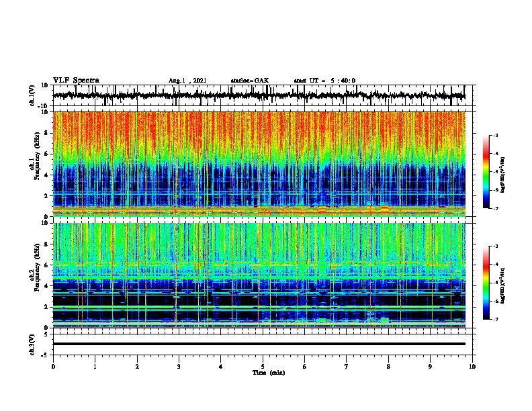
Task: Click the "8" kHz tick on ch.1 frequency axis
Action: pyautogui.click(x=47, y=133)
